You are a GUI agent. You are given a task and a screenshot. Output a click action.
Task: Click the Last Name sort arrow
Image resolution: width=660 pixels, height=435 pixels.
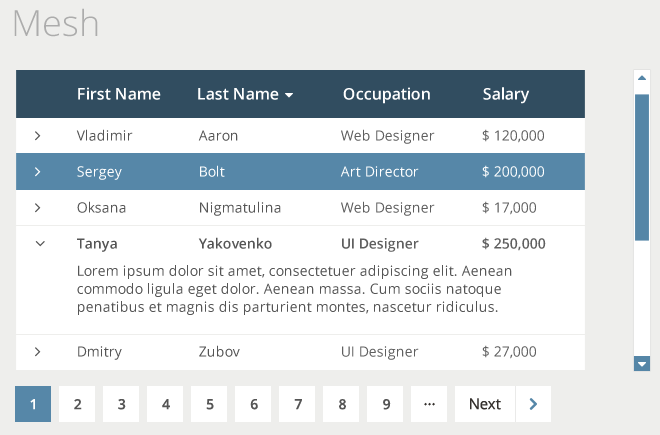289,95
